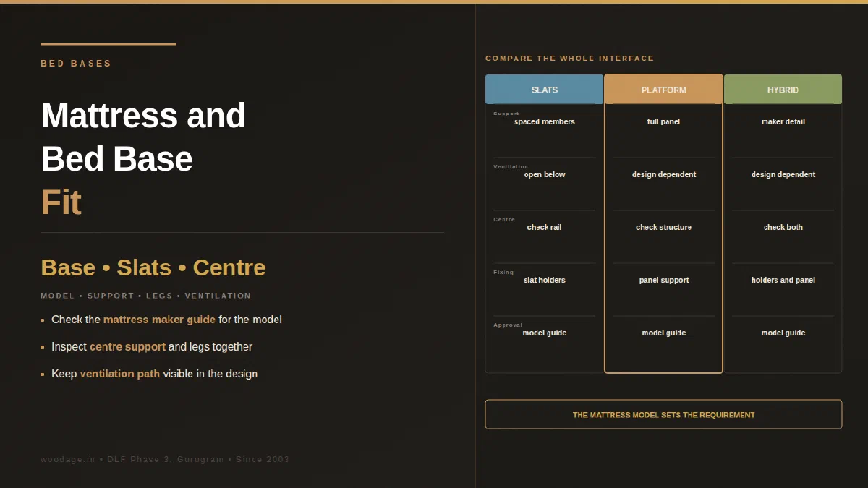Click 'design dependent' in the Platform column

click(663, 174)
